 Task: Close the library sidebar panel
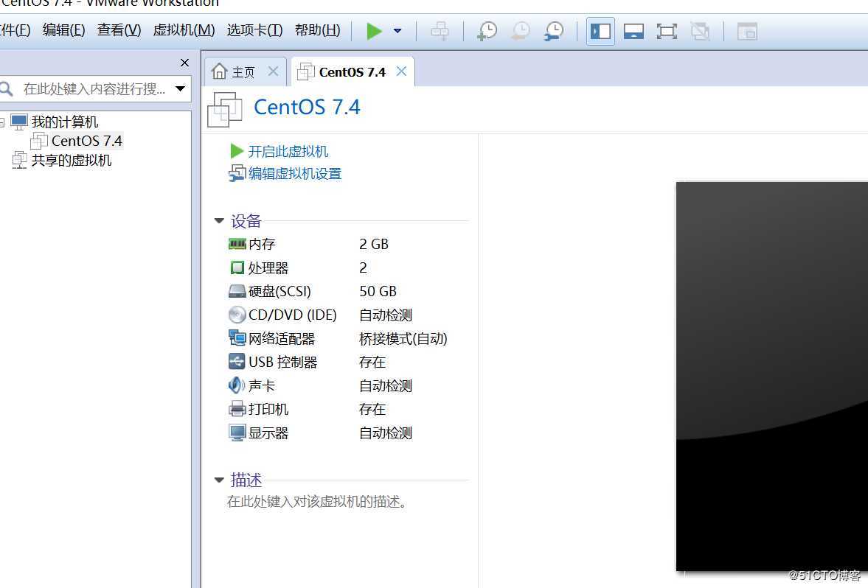pos(185,63)
